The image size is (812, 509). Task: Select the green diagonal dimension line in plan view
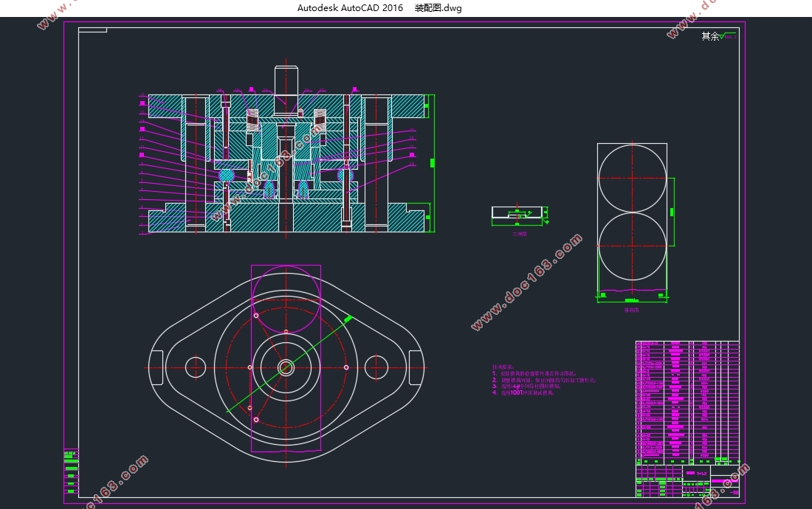(290, 364)
